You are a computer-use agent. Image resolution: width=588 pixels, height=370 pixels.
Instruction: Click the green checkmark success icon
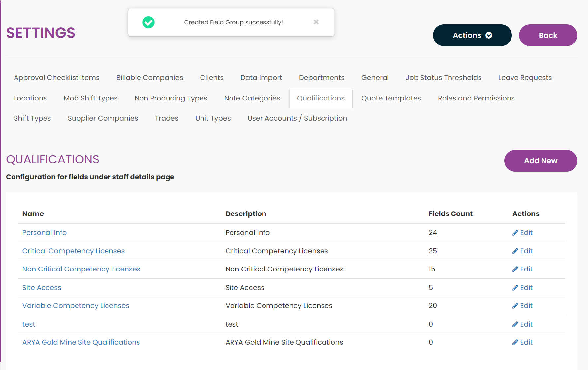pyautogui.click(x=148, y=22)
